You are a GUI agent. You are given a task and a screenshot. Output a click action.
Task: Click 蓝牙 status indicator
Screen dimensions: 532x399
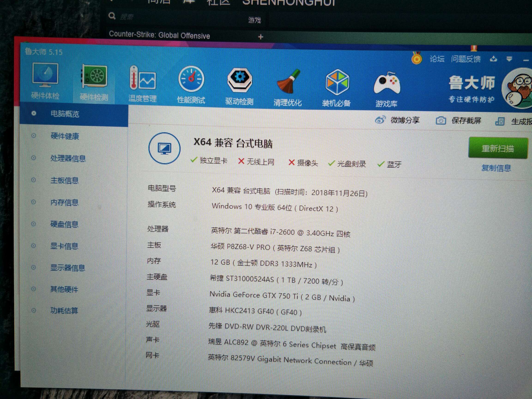point(389,164)
